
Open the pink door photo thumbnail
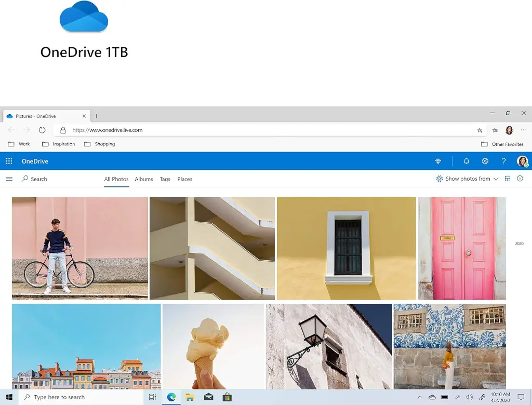point(462,248)
